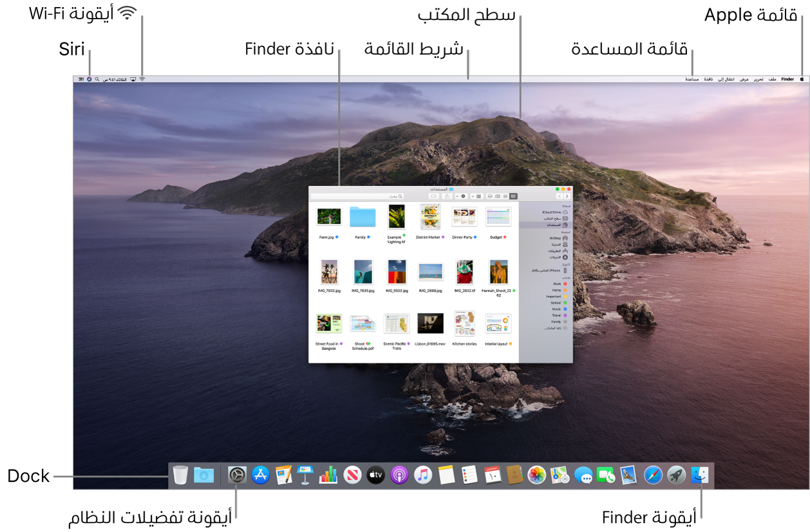The width and height of the screenshot is (810, 532).
Task: Click the Wi-Fi icon in the menu bar
Action: click(x=142, y=79)
